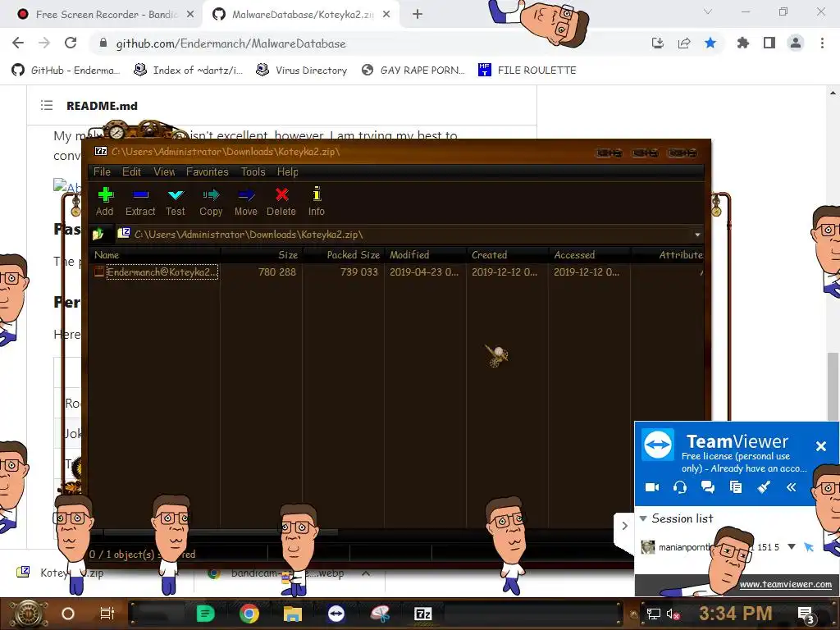Screen dimensions: 840x630
Task: Delete the selected file with the Delete icon
Action: pos(281,202)
